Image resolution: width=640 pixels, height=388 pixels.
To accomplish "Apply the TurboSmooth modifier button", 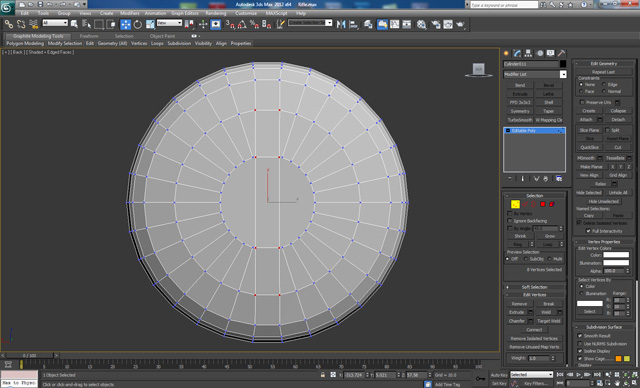I will click(520, 120).
